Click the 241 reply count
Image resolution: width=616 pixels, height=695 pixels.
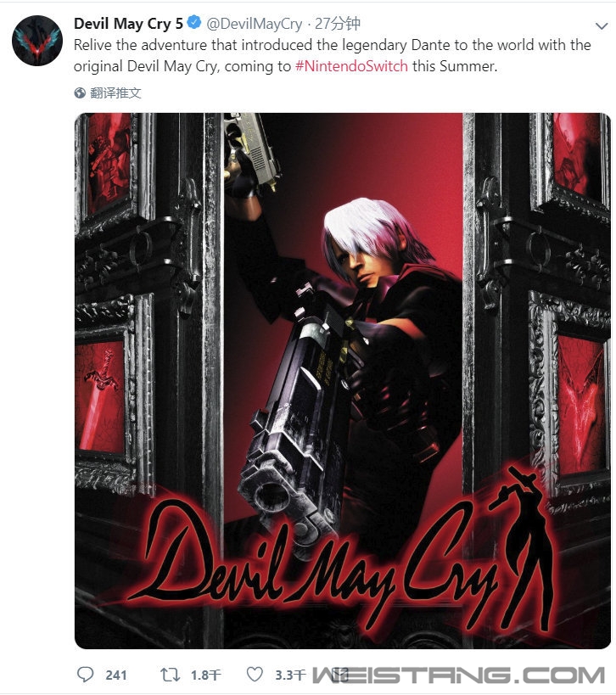[x=116, y=675]
